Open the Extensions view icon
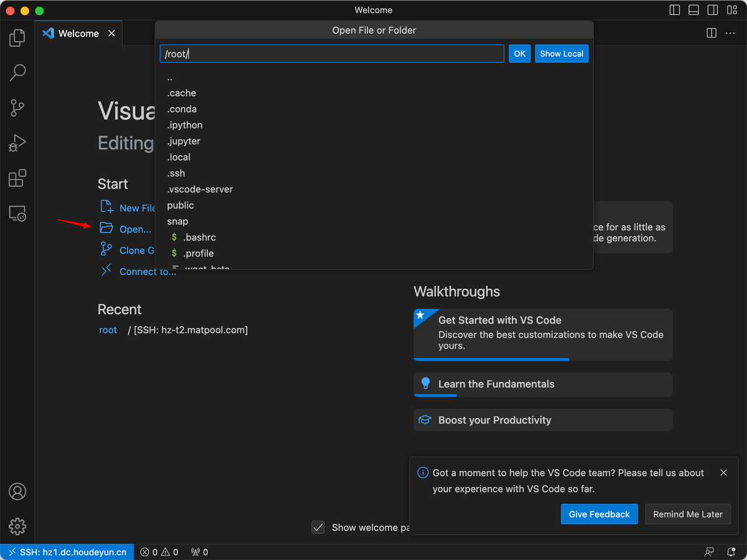 (18, 178)
